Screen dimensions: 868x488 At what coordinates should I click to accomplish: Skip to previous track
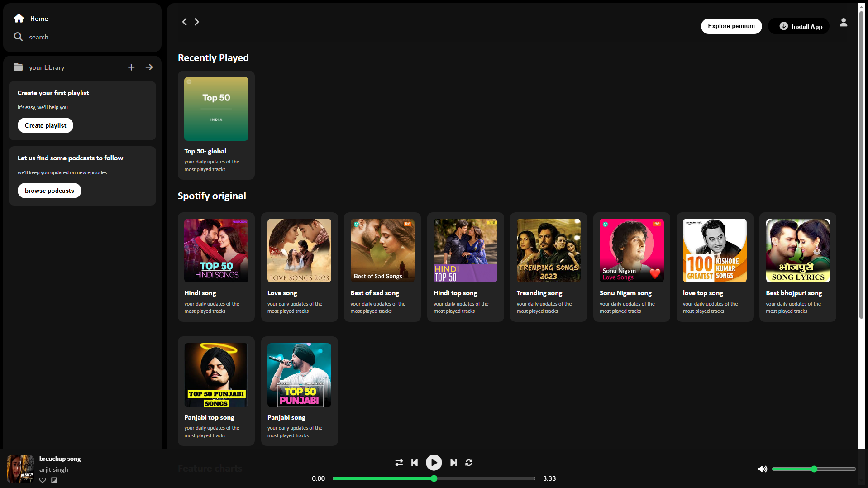click(415, 463)
